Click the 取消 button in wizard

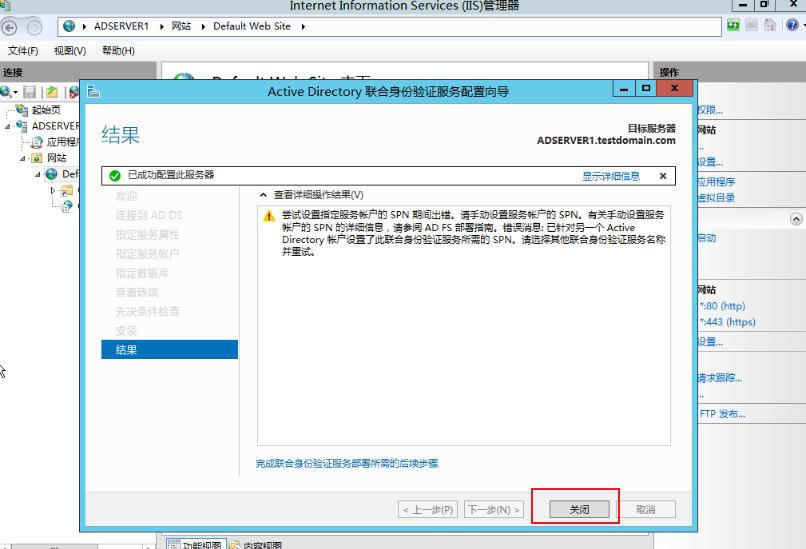(646, 509)
